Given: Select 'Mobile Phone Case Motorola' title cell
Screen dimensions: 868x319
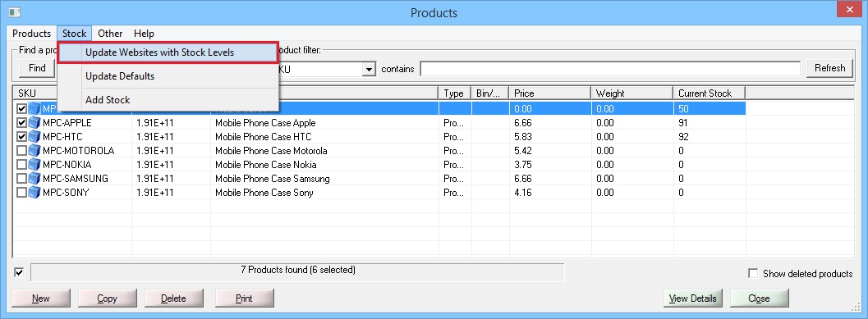Looking at the screenshot, I should coord(271,151).
